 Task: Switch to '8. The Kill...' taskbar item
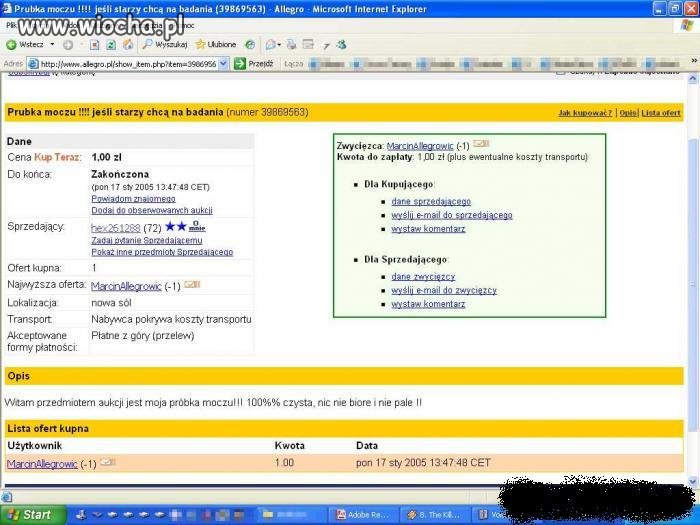tap(435, 515)
